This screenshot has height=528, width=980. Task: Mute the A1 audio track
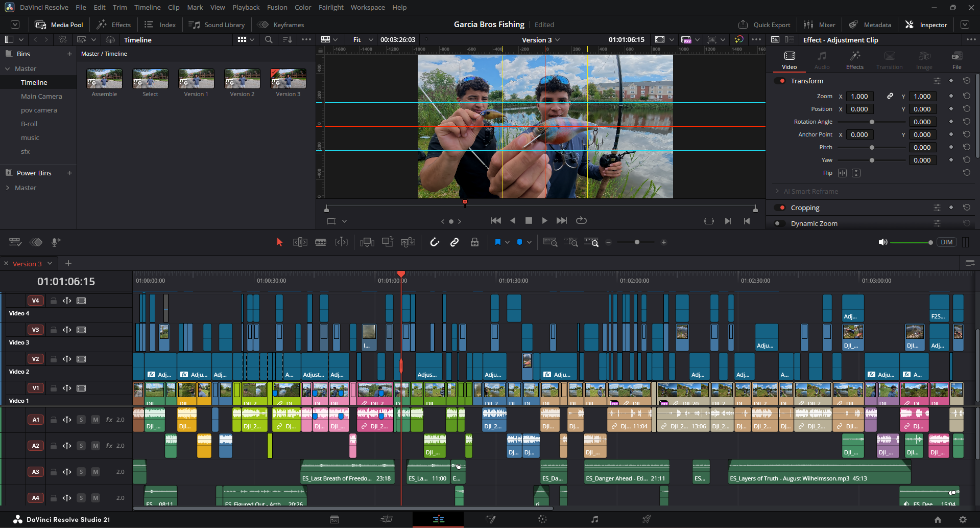click(x=95, y=420)
